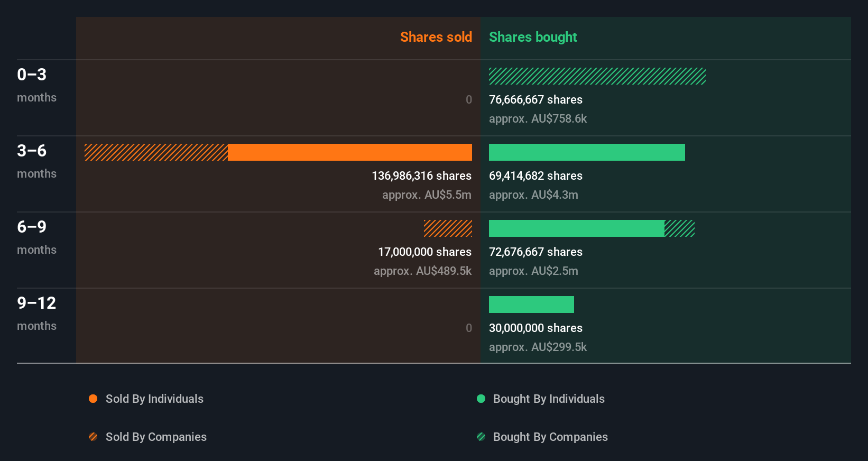Toggle the Sold By Individuals legend label
This screenshot has height=461, width=868.
pos(154,399)
